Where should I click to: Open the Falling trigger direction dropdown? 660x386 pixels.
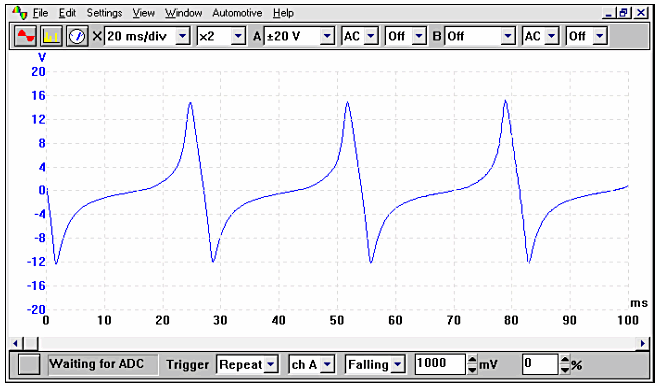[x=397, y=364]
